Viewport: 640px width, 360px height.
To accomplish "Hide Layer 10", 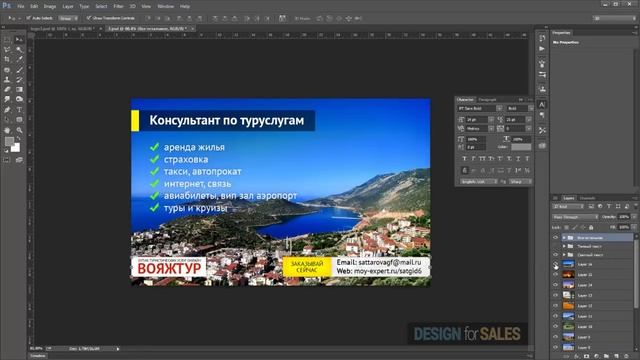I will 556,327.
